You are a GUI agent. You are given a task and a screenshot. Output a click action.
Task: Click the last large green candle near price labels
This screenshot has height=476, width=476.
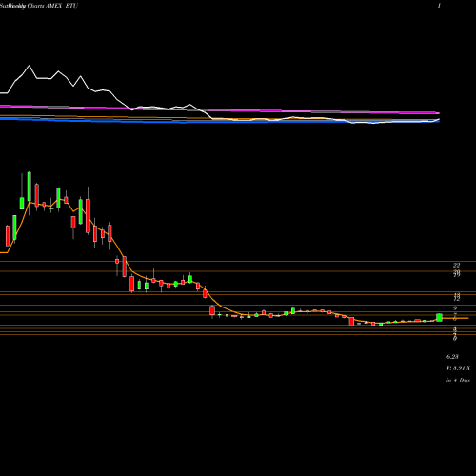point(440,317)
